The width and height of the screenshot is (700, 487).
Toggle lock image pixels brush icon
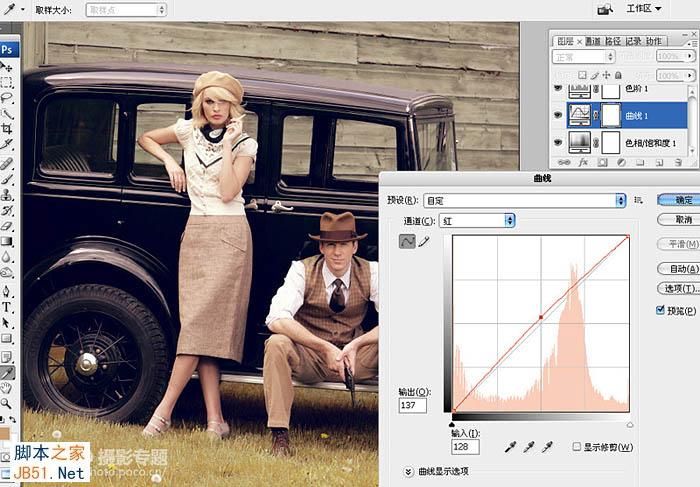coord(595,75)
